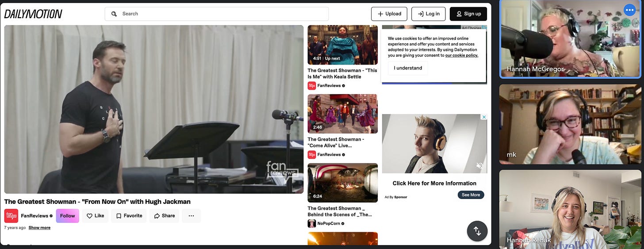Screen dimensions: 644x249
Task: Click FanReviews name under "This Is Me" video
Action: pos(329,86)
